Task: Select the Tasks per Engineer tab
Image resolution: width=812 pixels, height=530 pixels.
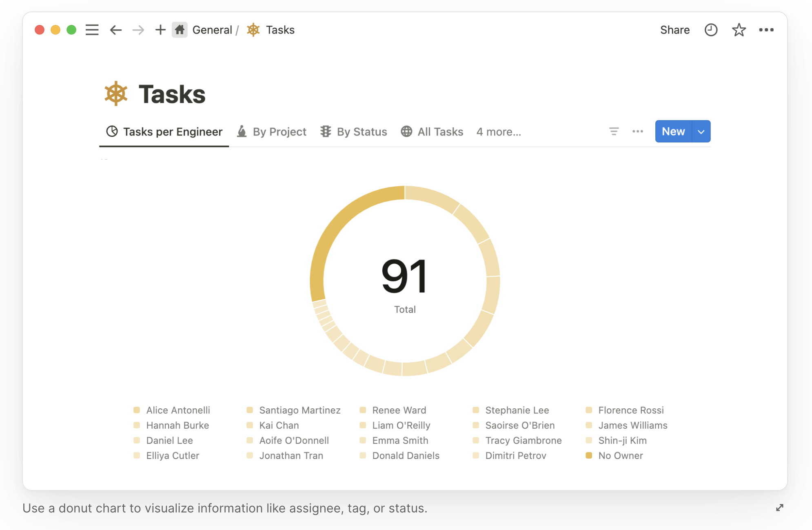Action: click(164, 131)
